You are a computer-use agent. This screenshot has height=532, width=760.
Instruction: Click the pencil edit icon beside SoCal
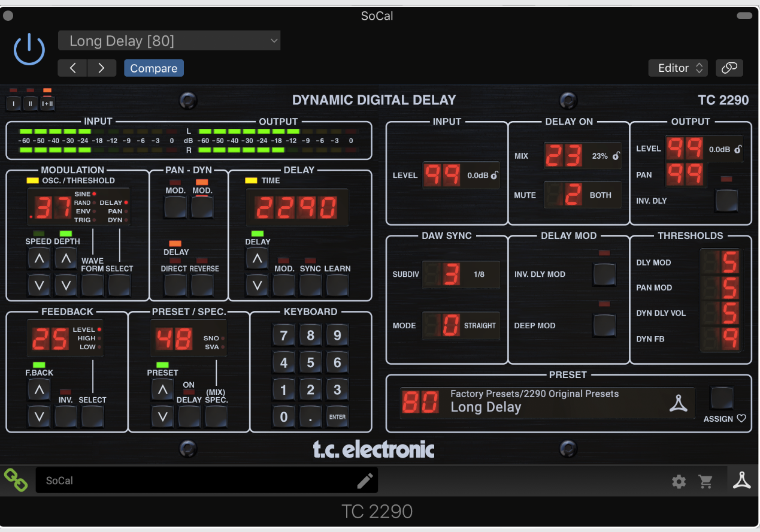click(365, 480)
